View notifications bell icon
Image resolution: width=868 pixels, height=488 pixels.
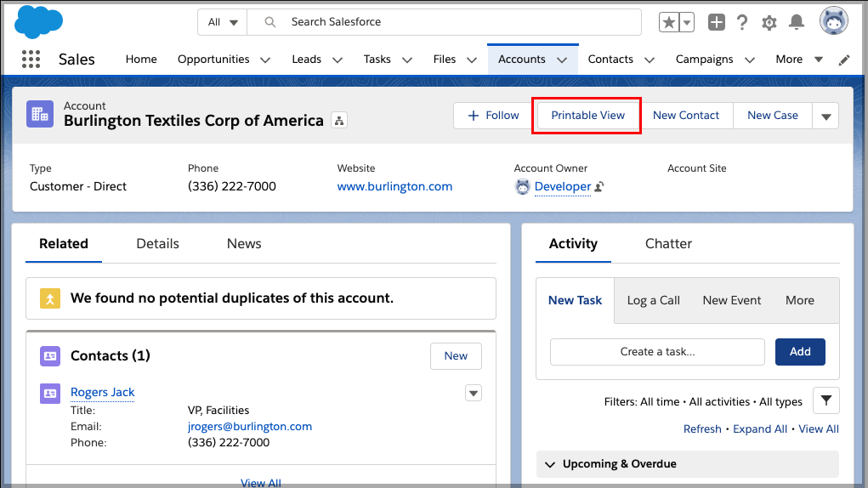tap(796, 22)
